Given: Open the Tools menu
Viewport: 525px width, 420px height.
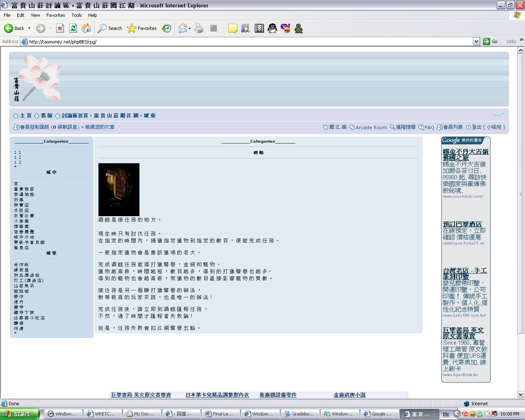Looking at the screenshot, I should pyautogui.click(x=77, y=15).
